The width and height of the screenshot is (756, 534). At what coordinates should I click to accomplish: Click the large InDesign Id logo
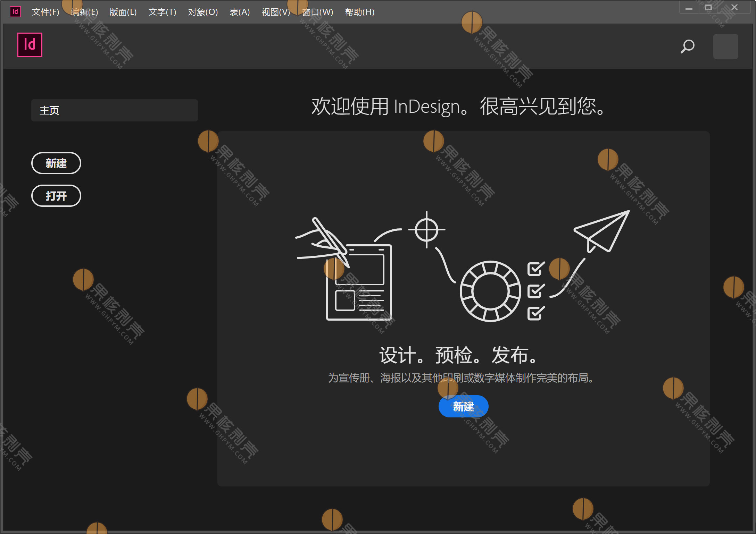pyautogui.click(x=30, y=45)
